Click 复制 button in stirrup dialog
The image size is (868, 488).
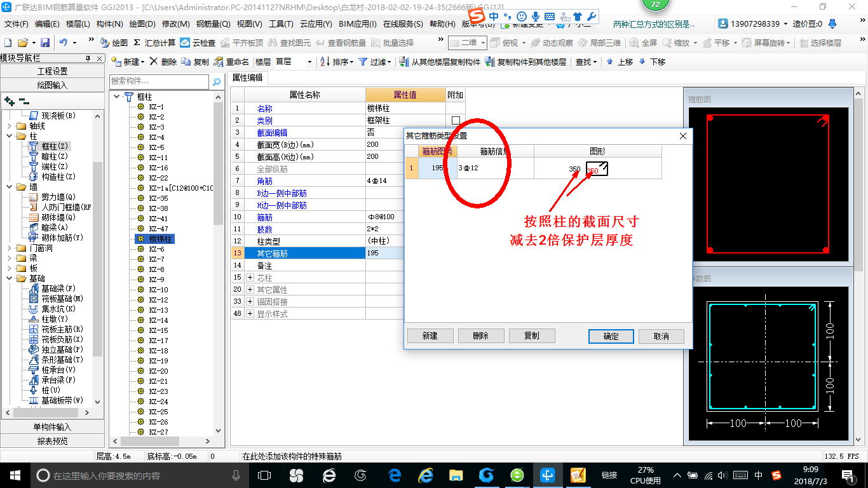pyautogui.click(x=532, y=336)
